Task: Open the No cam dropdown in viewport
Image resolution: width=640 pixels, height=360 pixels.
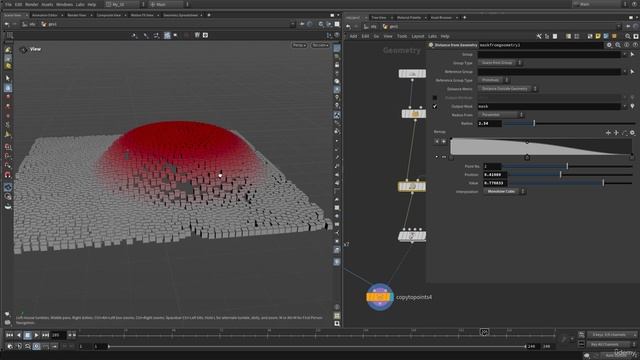Action: (320, 45)
